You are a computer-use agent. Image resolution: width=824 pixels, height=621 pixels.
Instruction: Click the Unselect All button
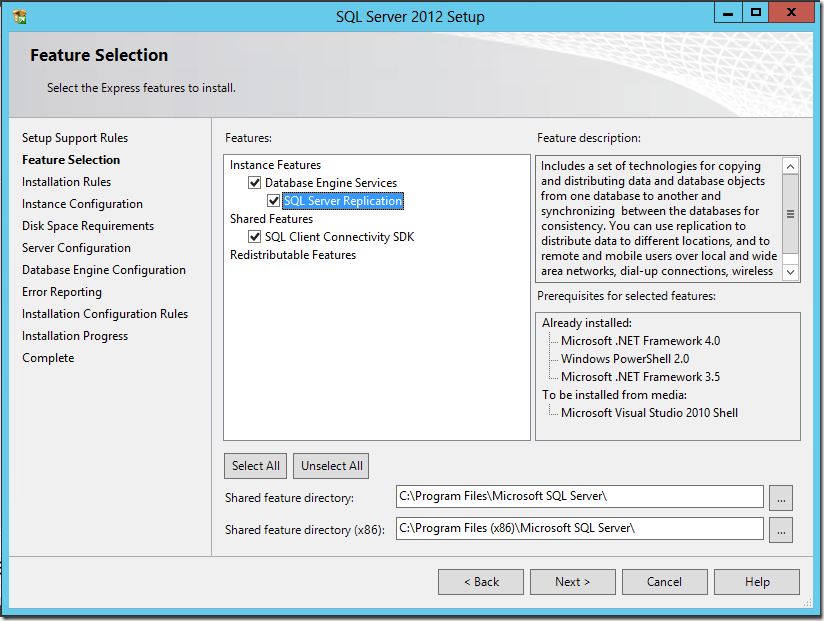coord(331,466)
